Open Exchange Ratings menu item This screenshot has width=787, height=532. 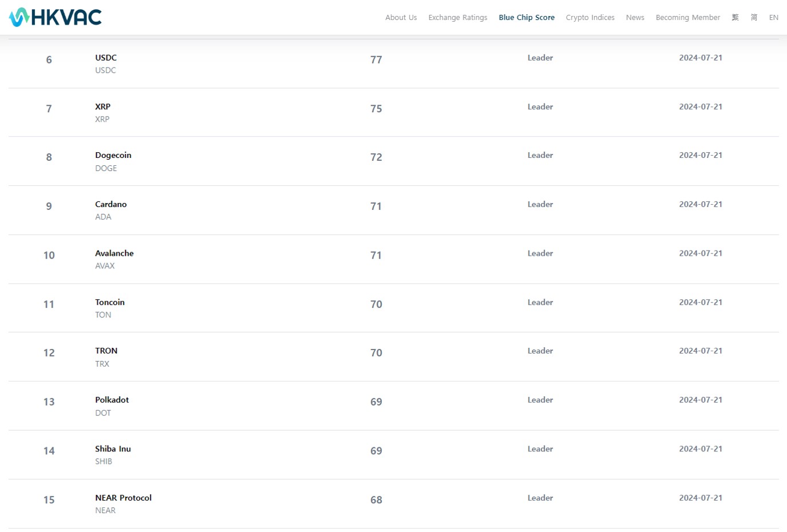coord(458,18)
